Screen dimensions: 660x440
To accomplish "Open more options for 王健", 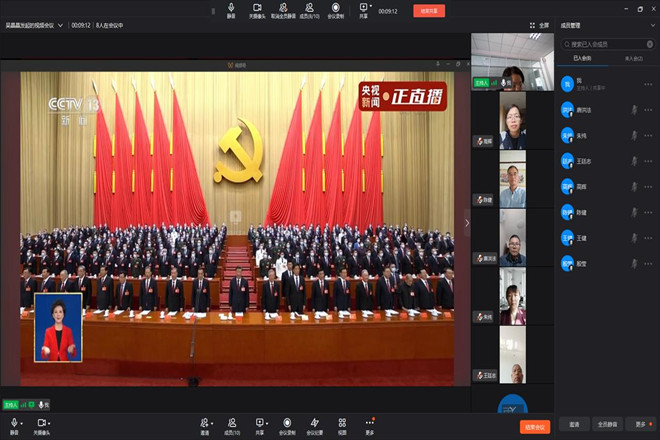I will [x=648, y=238].
